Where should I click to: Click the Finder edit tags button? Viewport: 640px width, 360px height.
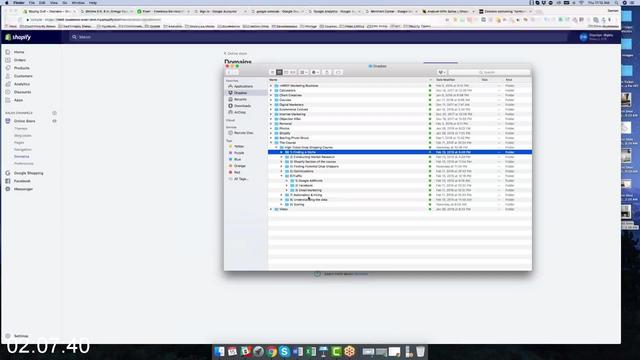(x=338, y=72)
